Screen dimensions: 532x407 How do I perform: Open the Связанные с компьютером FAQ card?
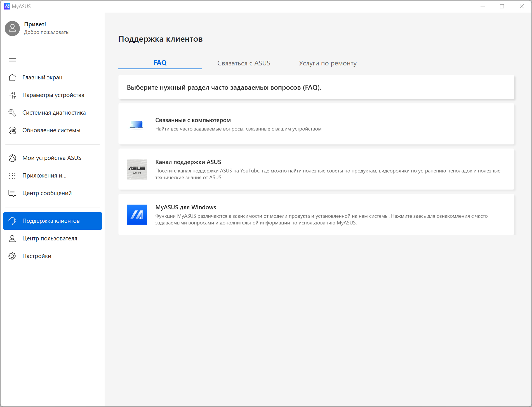click(x=316, y=124)
